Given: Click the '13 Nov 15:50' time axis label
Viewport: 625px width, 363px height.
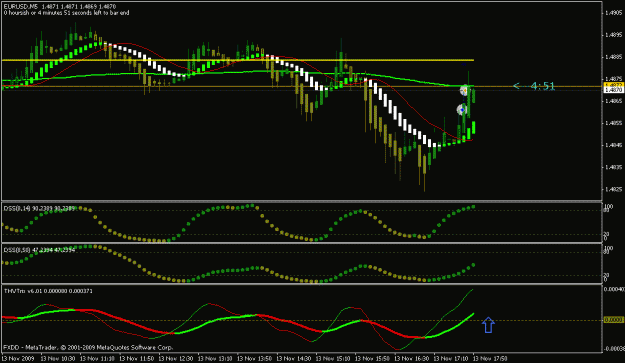Looking at the screenshot, I should pos(373,359).
